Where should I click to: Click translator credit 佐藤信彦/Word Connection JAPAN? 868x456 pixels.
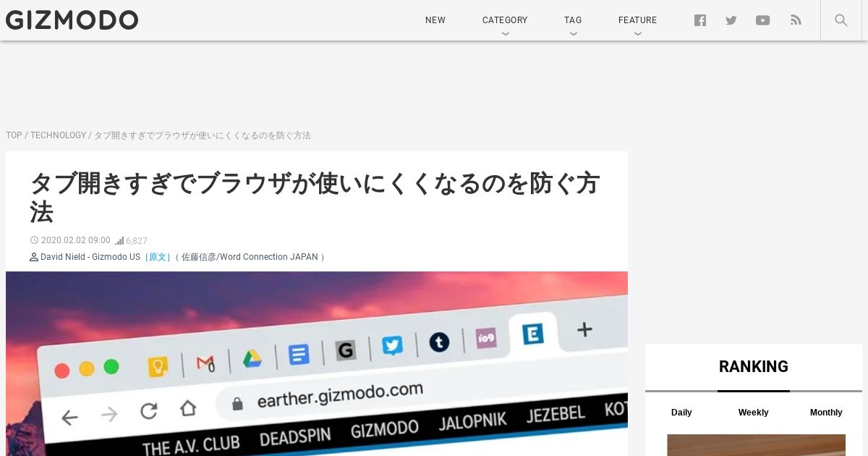250,257
